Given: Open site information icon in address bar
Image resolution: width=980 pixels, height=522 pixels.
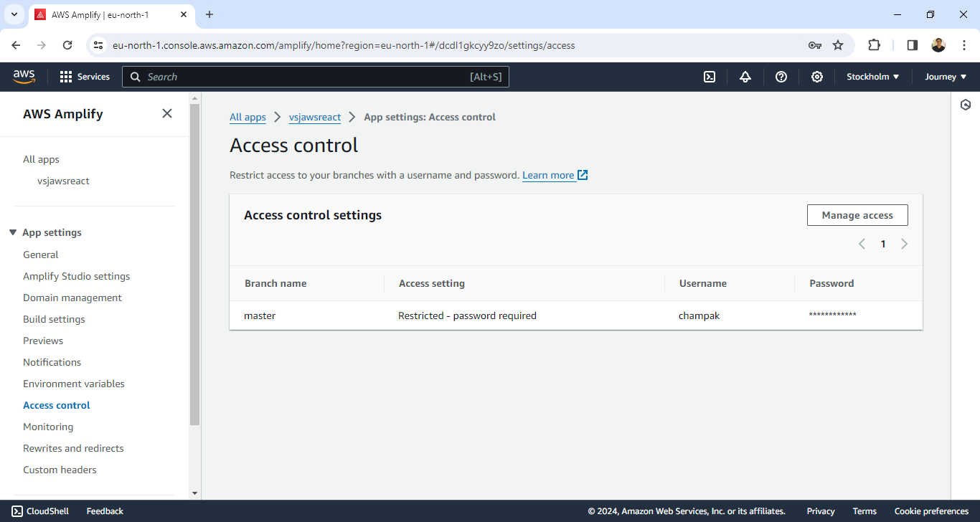Looking at the screenshot, I should (x=99, y=45).
